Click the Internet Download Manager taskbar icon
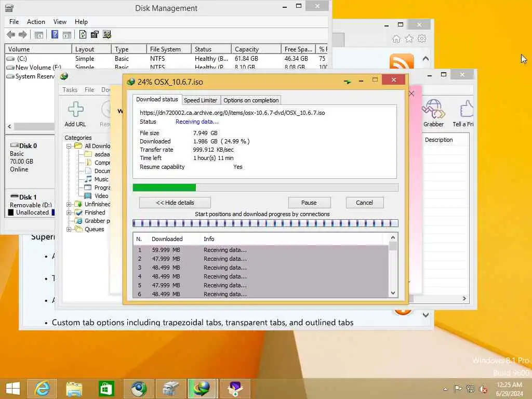The width and height of the screenshot is (532, 399). tap(202, 389)
